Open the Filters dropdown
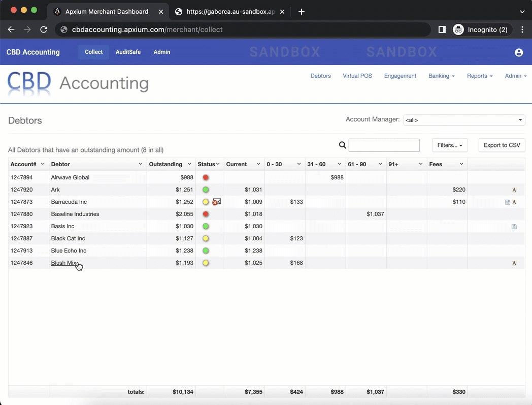The width and height of the screenshot is (532, 405). (450, 145)
